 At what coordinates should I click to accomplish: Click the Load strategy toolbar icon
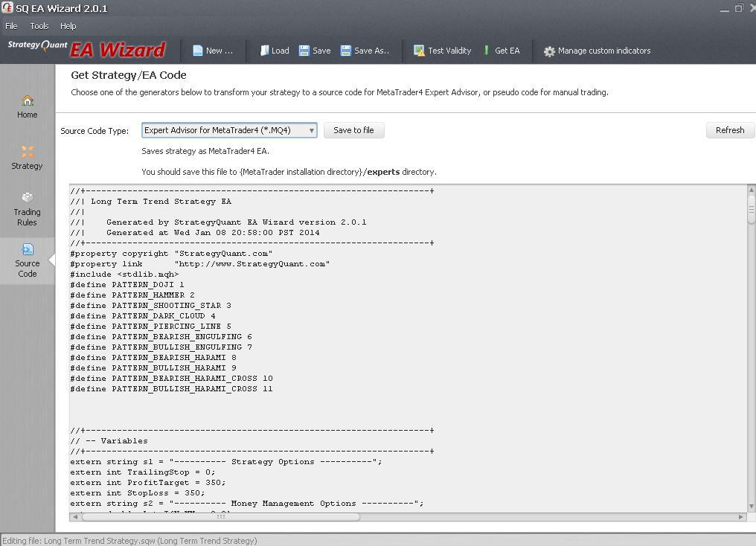264,51
